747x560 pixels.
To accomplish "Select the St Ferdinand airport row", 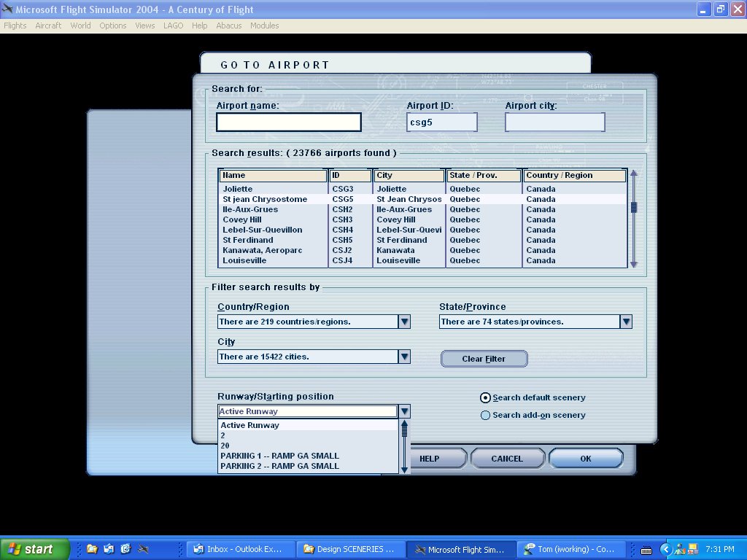I will (422, 240).
